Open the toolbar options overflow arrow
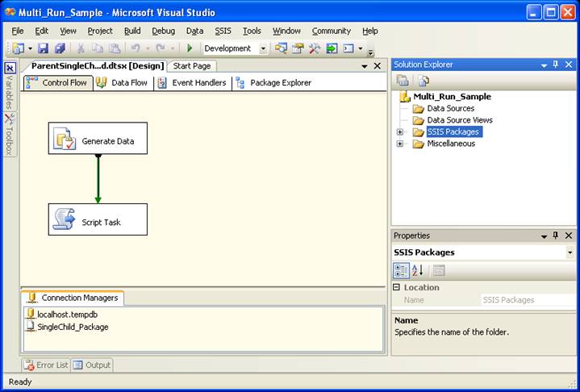 370,52
